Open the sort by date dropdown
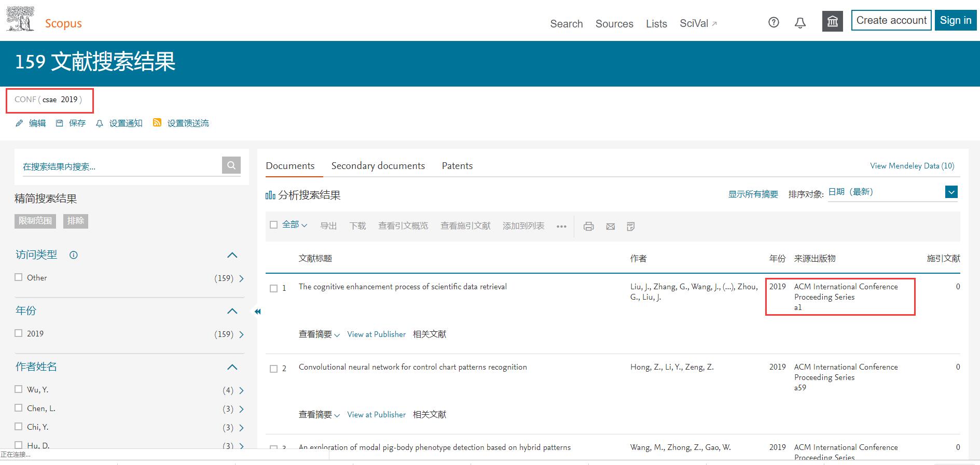 pos(951,192)
